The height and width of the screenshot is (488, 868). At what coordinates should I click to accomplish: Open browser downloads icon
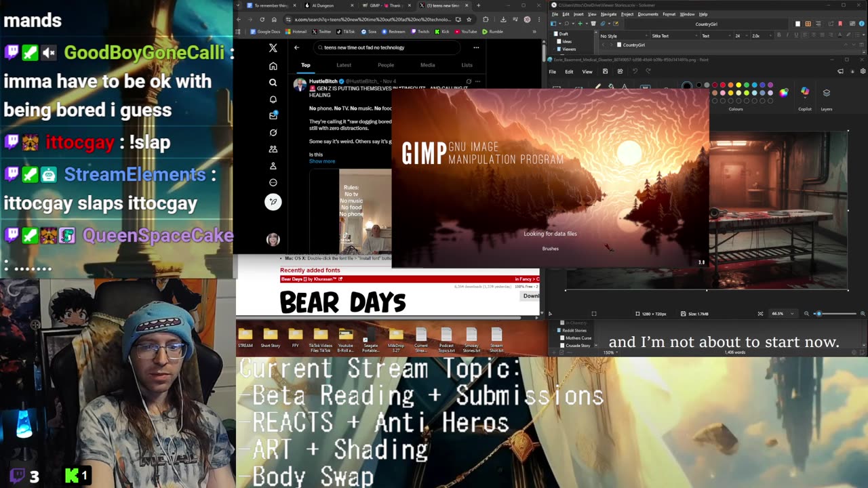(502, 20)
